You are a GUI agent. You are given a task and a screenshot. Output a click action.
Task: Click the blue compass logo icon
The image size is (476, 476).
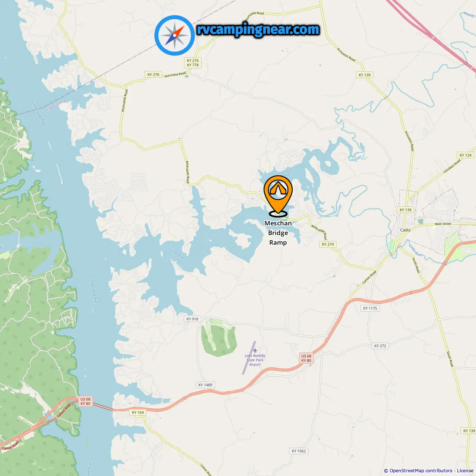click(175, 35)
